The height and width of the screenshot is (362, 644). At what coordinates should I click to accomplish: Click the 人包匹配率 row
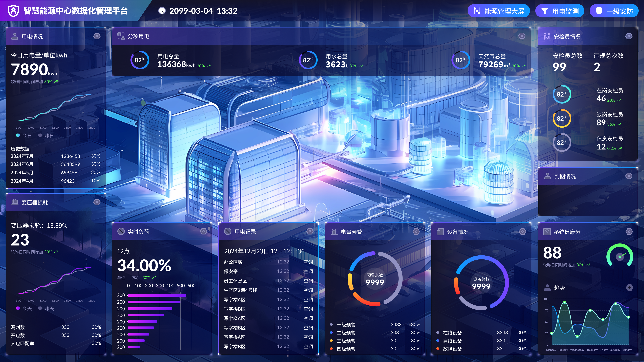56,343
